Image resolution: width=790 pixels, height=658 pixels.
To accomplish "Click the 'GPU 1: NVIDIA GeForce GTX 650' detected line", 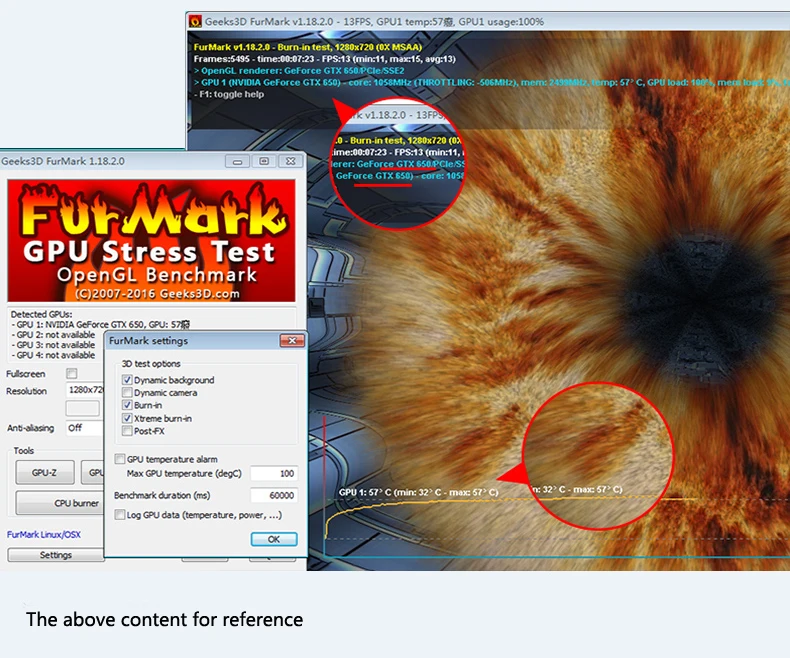I will pyautogui.click(x=101, y=324).
